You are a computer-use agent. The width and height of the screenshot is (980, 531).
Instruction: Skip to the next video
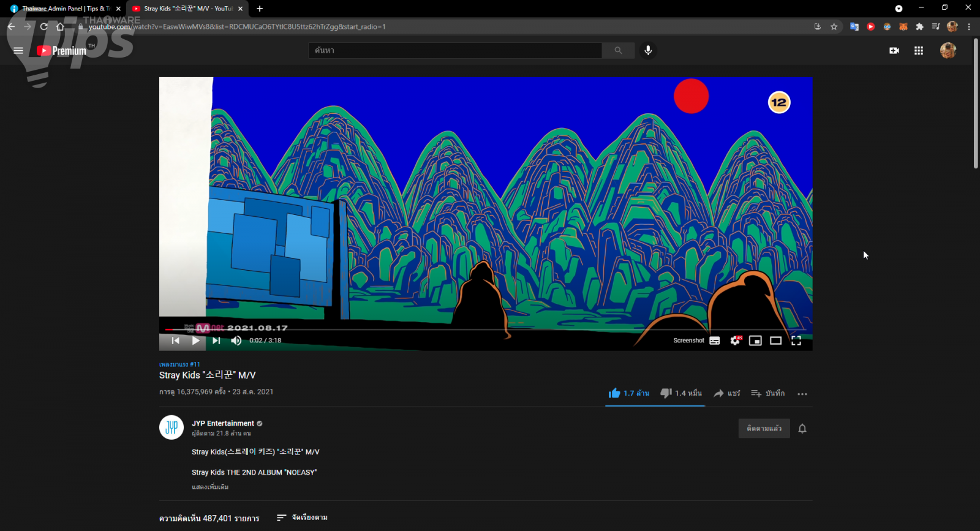[x=216, y=341]
